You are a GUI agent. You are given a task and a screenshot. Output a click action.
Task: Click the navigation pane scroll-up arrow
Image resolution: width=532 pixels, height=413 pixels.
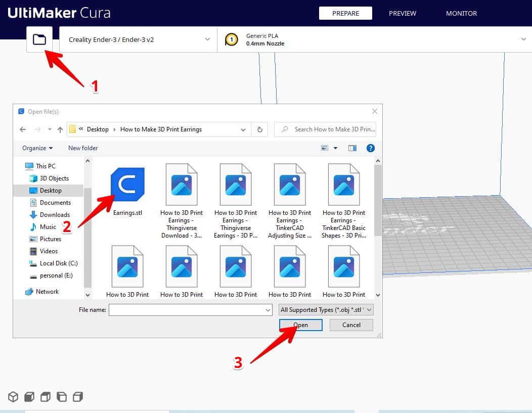(x=87, y=161)
